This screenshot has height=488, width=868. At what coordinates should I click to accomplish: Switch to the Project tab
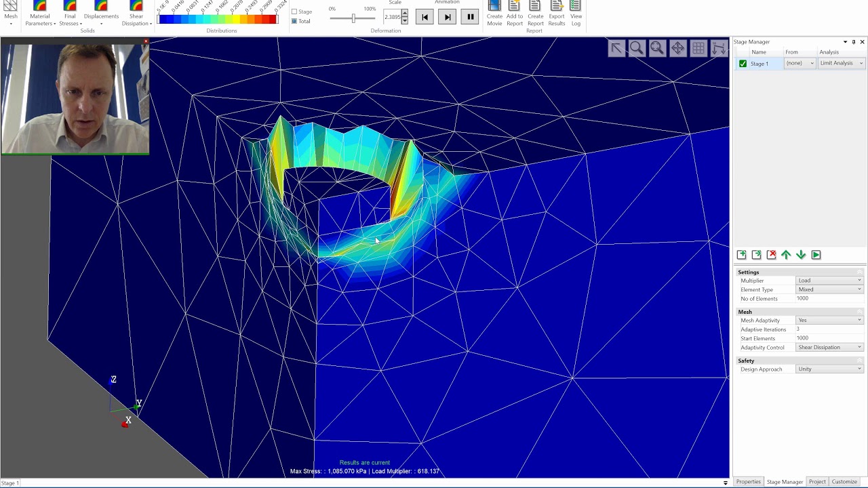pyautogui.click(x=817, y=482)
